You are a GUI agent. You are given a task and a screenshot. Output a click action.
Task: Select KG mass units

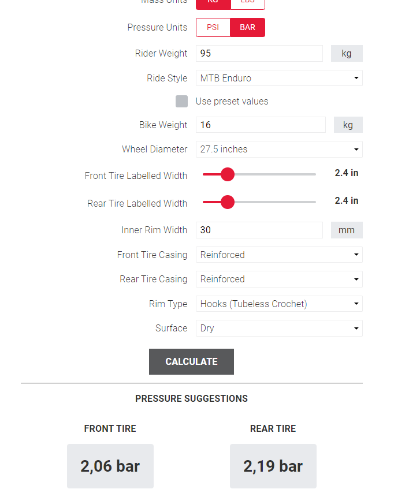click(213, 3)
